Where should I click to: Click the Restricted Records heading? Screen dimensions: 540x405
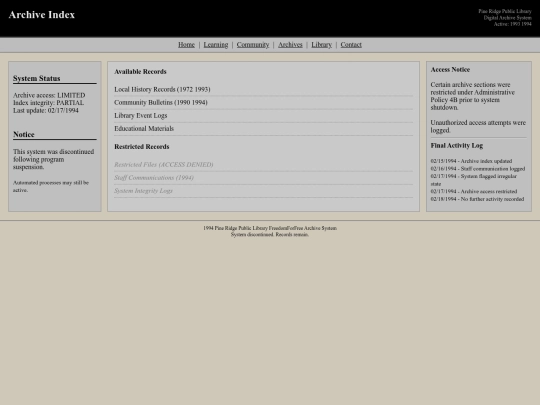click(x=142, y=147)
